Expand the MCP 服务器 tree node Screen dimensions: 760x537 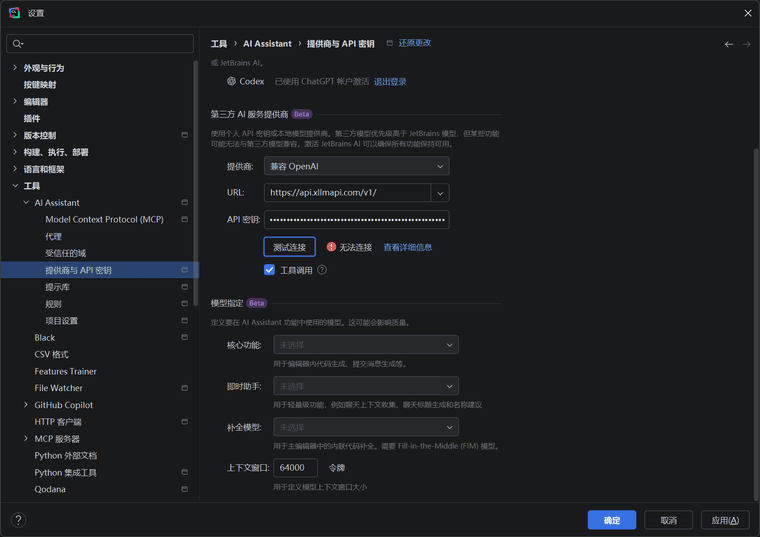point(26,439)
